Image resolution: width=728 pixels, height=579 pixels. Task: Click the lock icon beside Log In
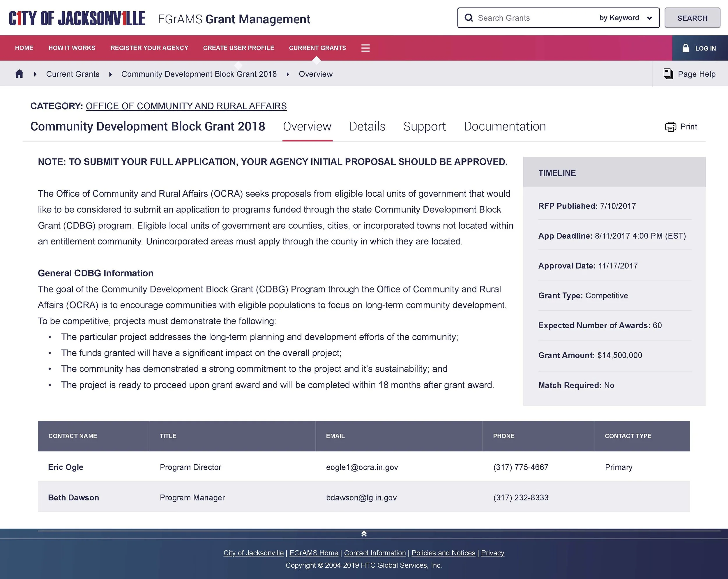(x=685, y=48)
